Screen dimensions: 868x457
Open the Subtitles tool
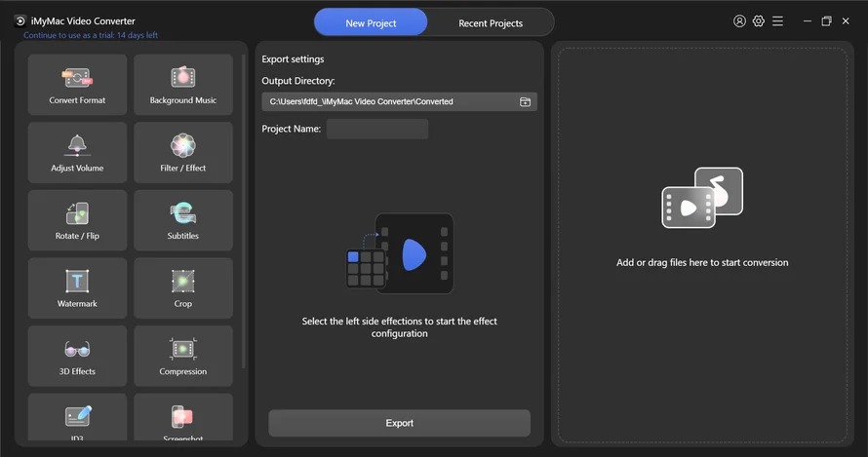(183, 220)
